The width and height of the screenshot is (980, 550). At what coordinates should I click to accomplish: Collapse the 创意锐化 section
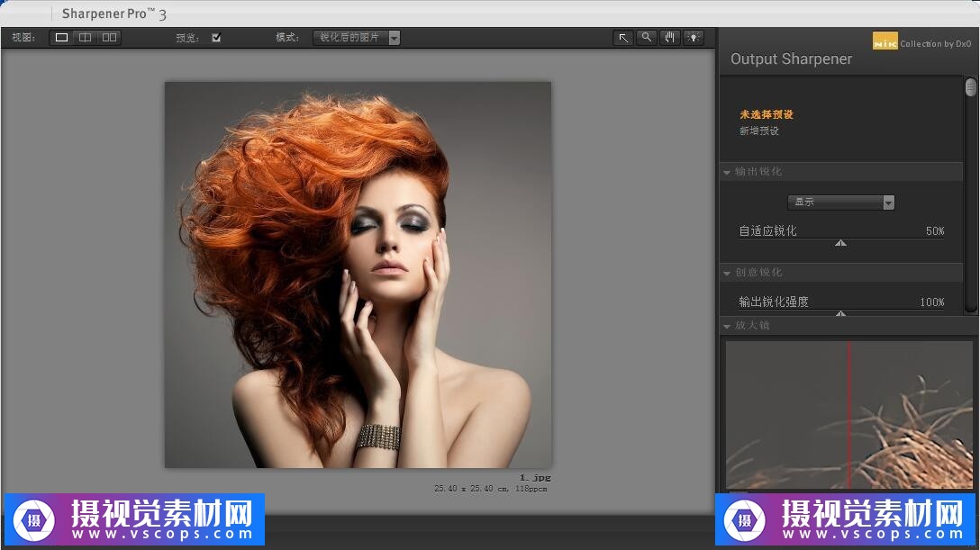click(x=727, y=273)
